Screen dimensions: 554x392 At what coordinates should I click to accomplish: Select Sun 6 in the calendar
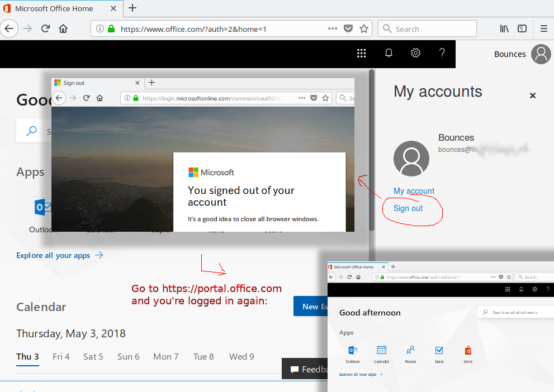[128, 357]
